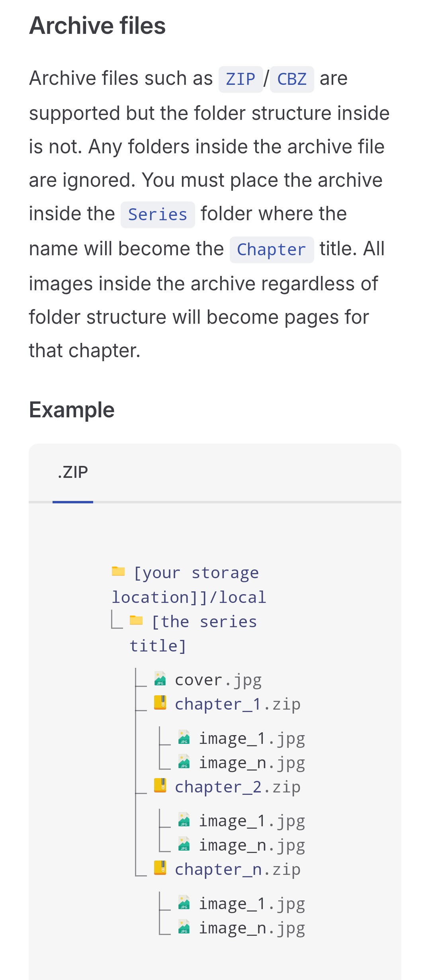Click the zip archive icon for chapter_2.zip
Screen dimensions: 430x980
[x=160, y=785]
